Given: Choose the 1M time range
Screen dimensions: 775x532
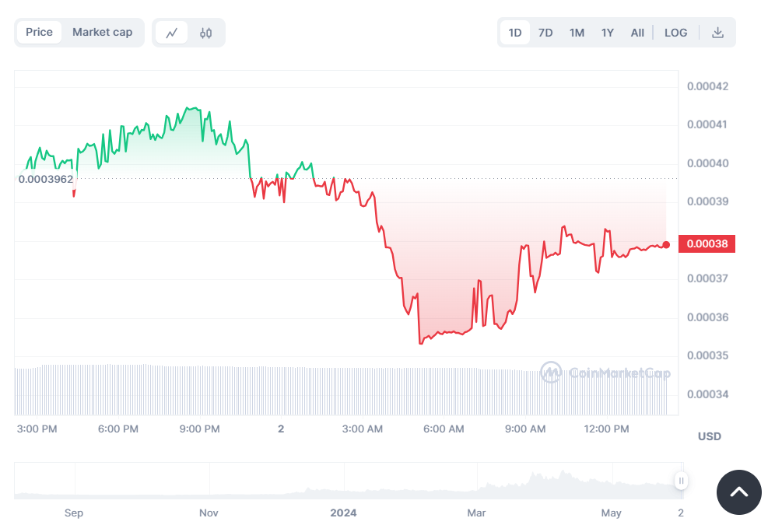Looking at the screenshot, I should 577,33.
